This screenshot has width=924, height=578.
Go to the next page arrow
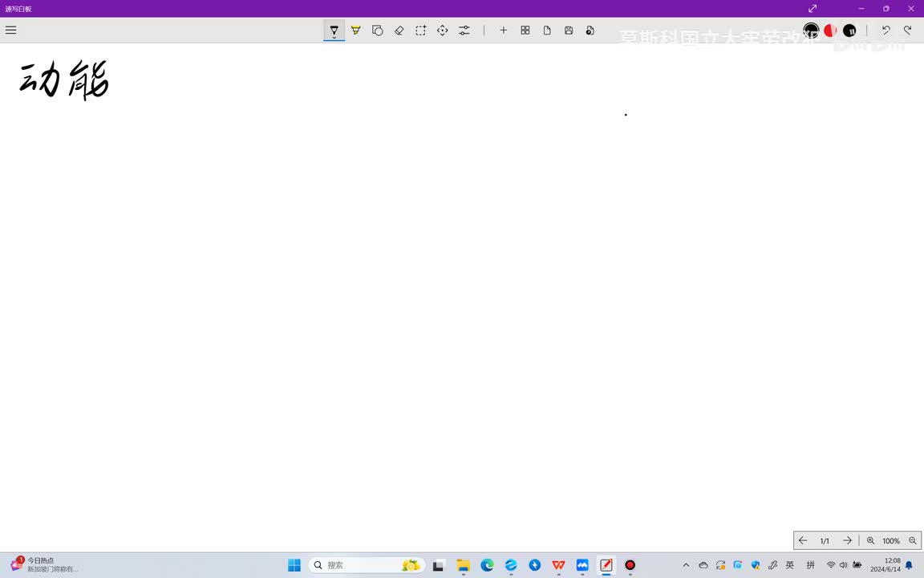(x=847, y=540)
